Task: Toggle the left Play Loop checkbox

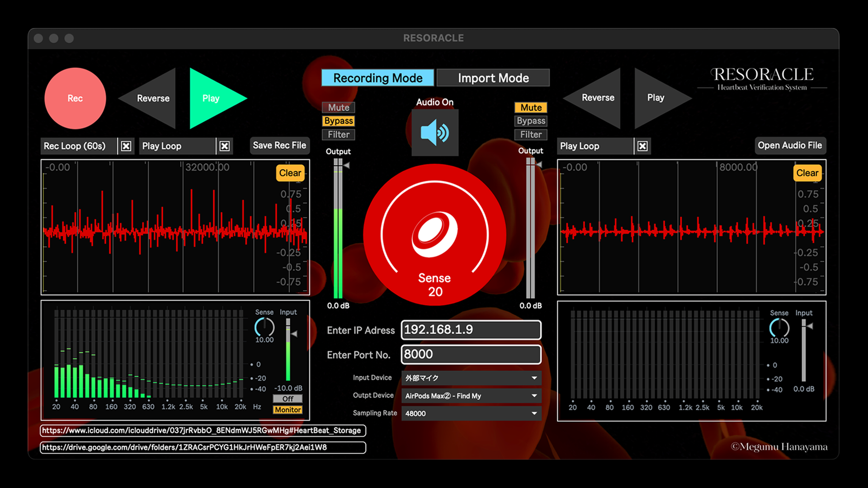Action: (x=225, y=146)
